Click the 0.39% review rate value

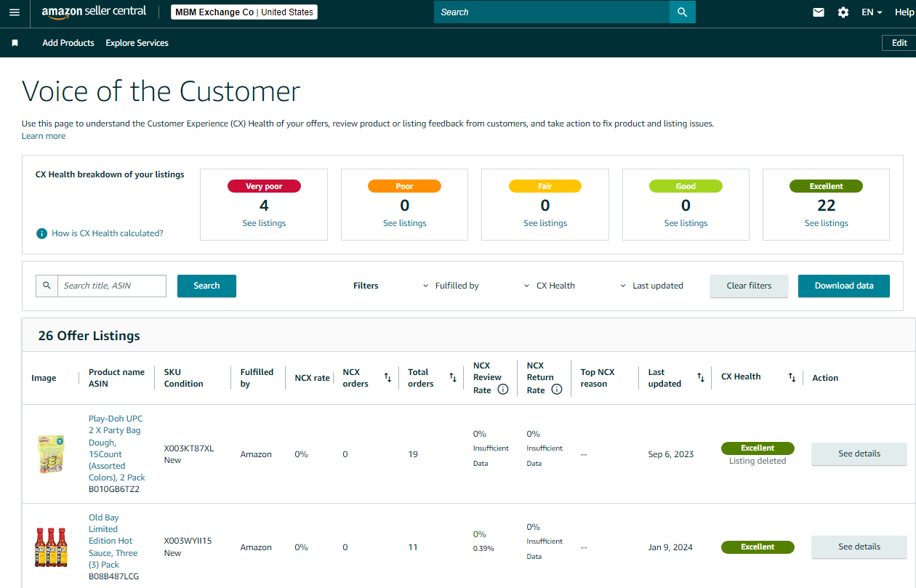coord(483,548)
